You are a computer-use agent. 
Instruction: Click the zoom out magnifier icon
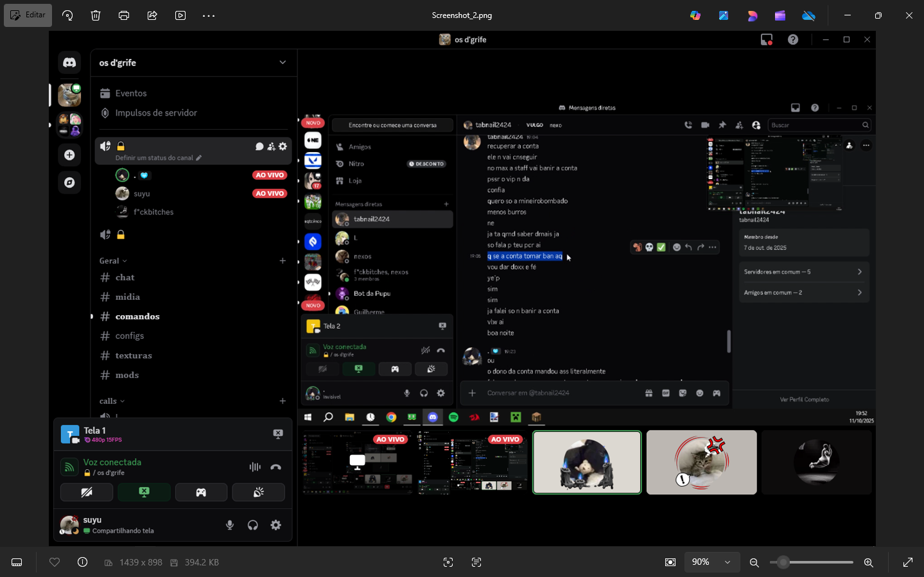[754, 562]
